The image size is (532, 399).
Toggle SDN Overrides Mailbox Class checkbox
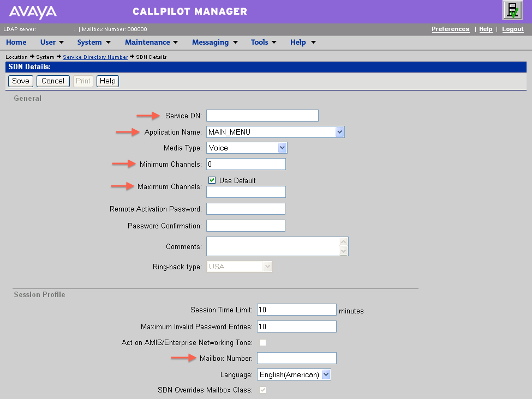(262, 390)
